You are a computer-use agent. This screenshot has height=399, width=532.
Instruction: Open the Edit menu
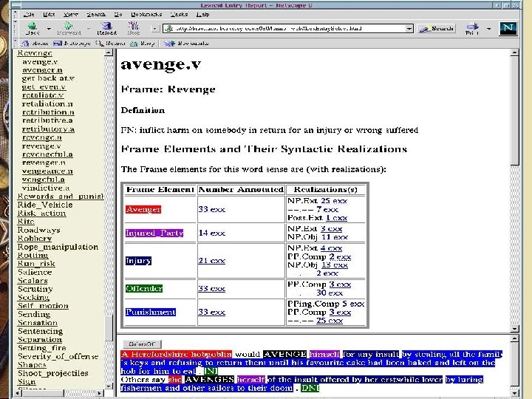tap(50, 14)
